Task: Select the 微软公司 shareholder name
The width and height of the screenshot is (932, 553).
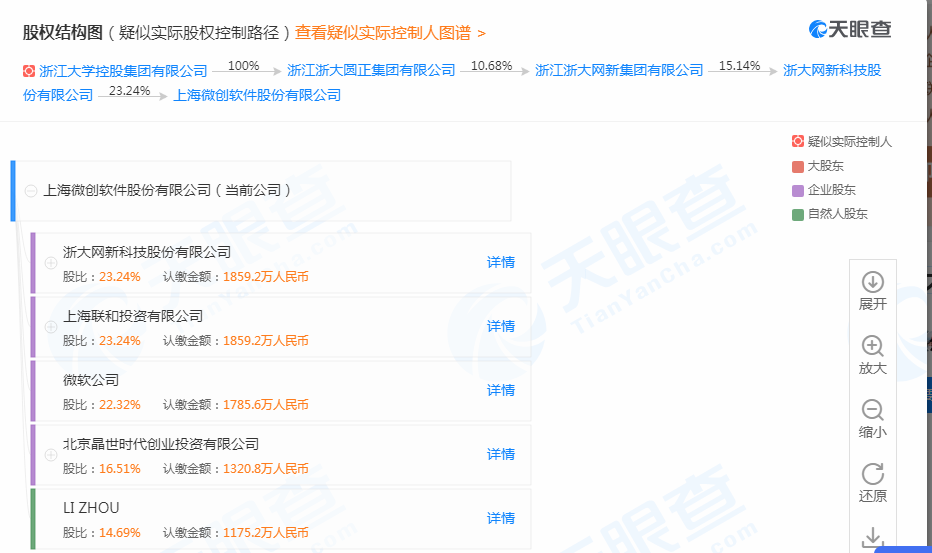Action: [x=91, y=380]
